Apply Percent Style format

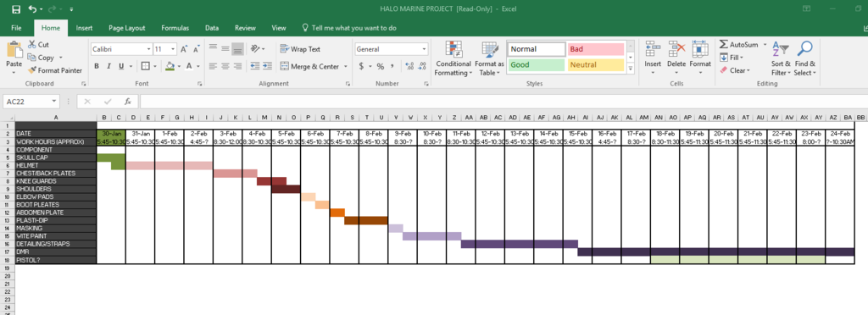click(381, 66)
